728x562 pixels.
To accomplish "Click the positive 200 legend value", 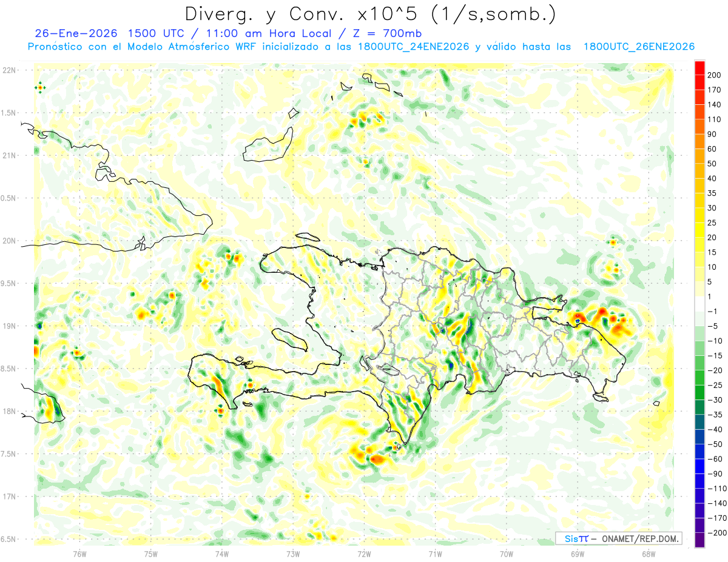I will pyautogui.click(x=714, y=75).
